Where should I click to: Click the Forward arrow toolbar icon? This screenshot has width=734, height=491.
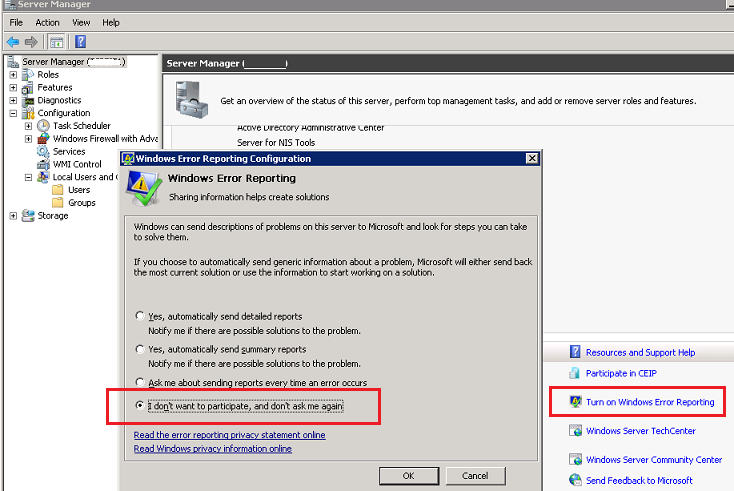click(x=31, y=42)
